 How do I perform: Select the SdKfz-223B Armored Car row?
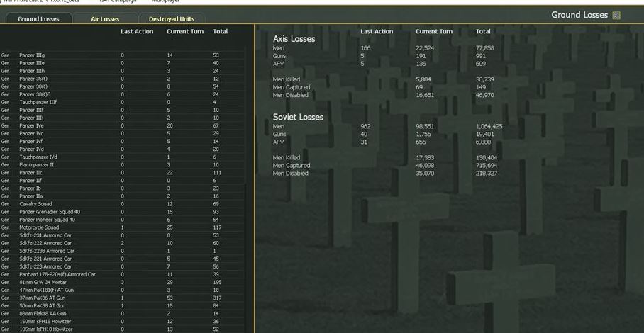coord(123,251)
